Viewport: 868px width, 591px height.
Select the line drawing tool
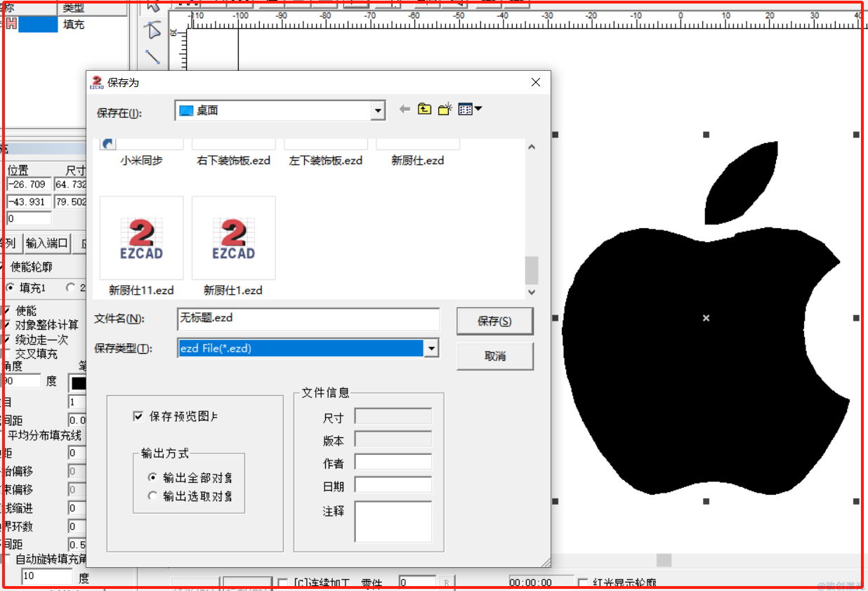(152, 57)
